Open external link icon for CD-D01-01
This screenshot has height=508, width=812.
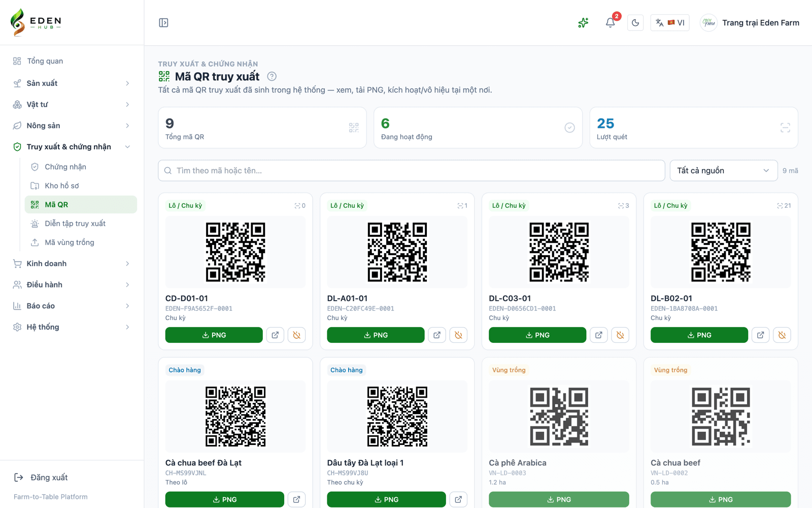tap(275, 335)
